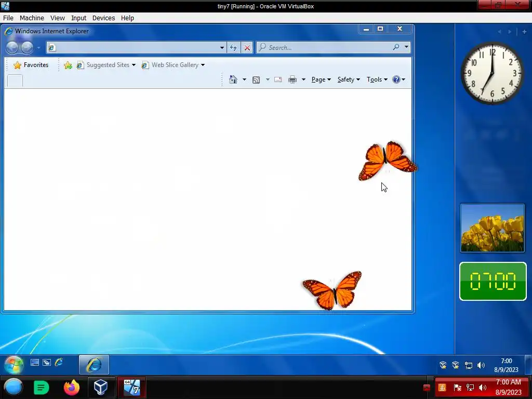
Task: Click the green digital clock gadget
Action: (x=493, y=281)
